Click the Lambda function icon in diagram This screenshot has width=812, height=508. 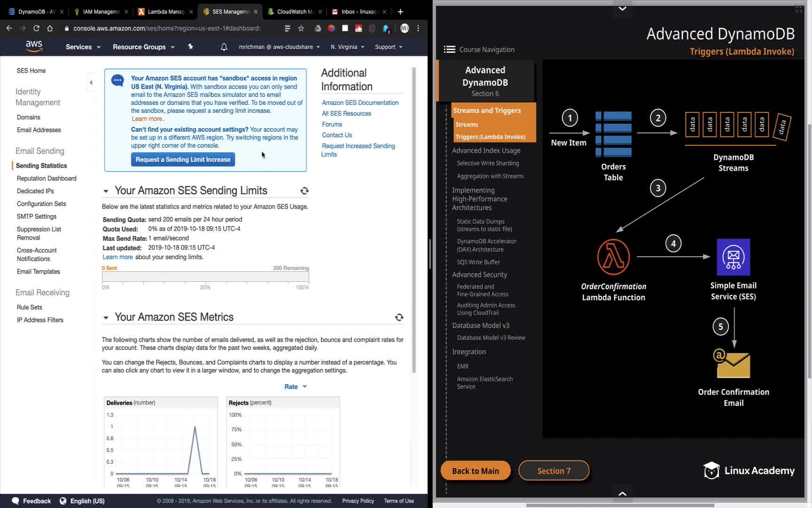point(613,257)
